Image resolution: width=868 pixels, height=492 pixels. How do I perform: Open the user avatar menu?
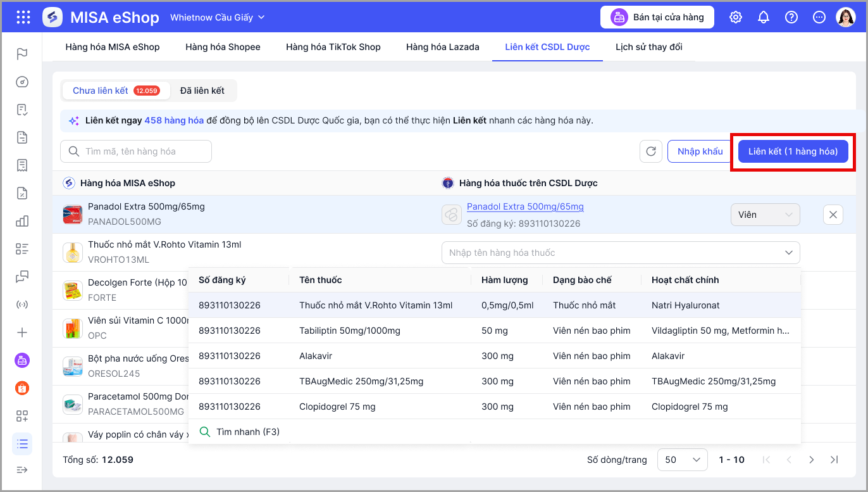[x=846, y=17]
